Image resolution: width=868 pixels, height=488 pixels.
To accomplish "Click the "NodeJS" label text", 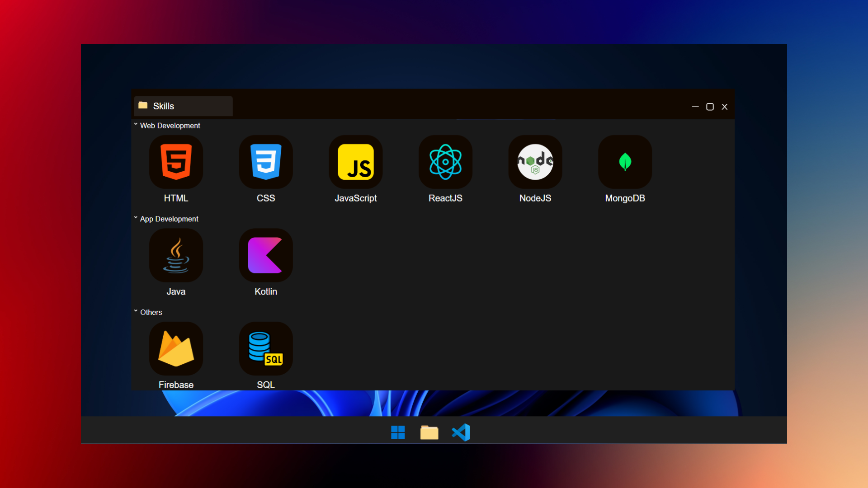I will coord(535,198).
